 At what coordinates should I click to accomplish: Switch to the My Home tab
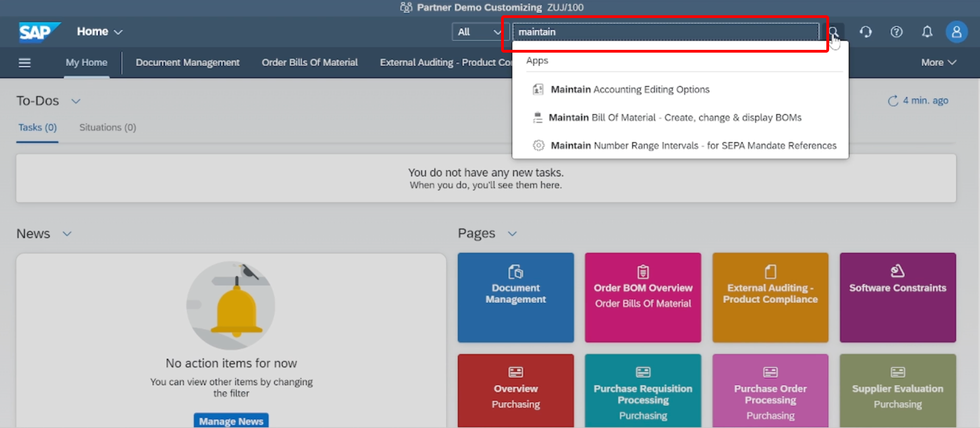pos(87,62)
